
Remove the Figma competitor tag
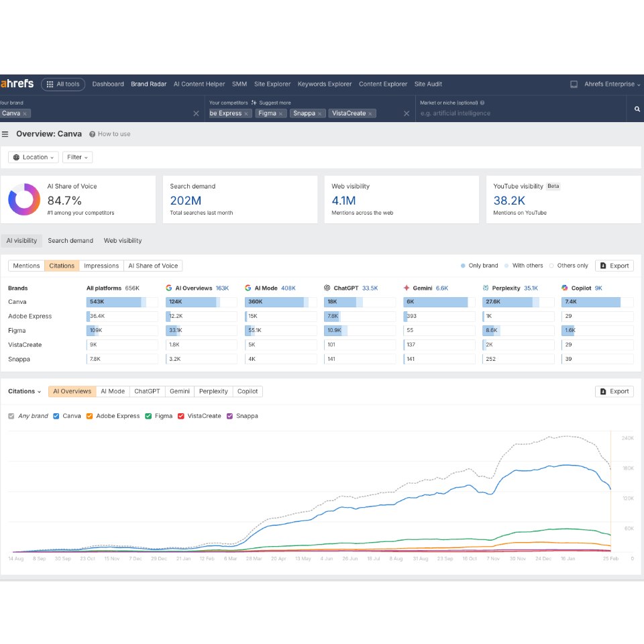(280, 114)
